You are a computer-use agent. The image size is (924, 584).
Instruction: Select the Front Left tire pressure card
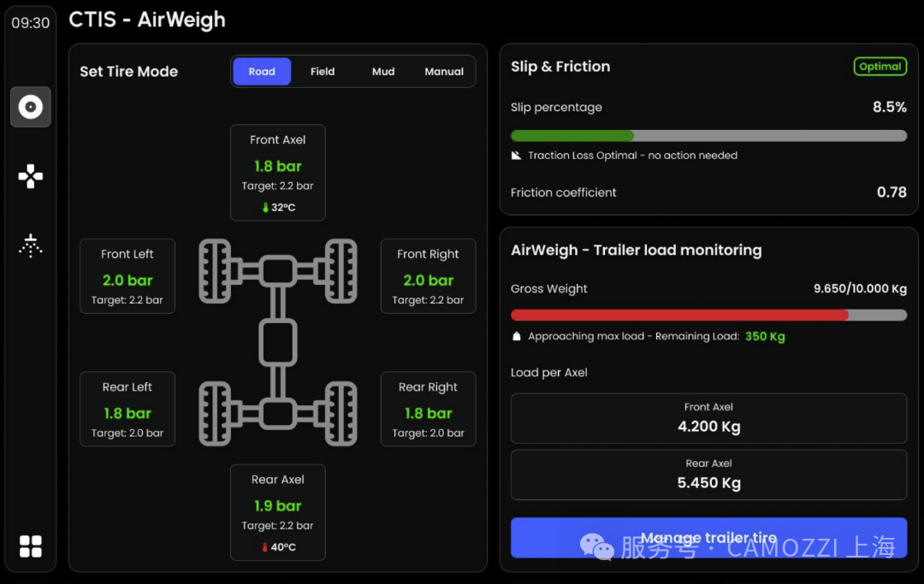(127, 276)
